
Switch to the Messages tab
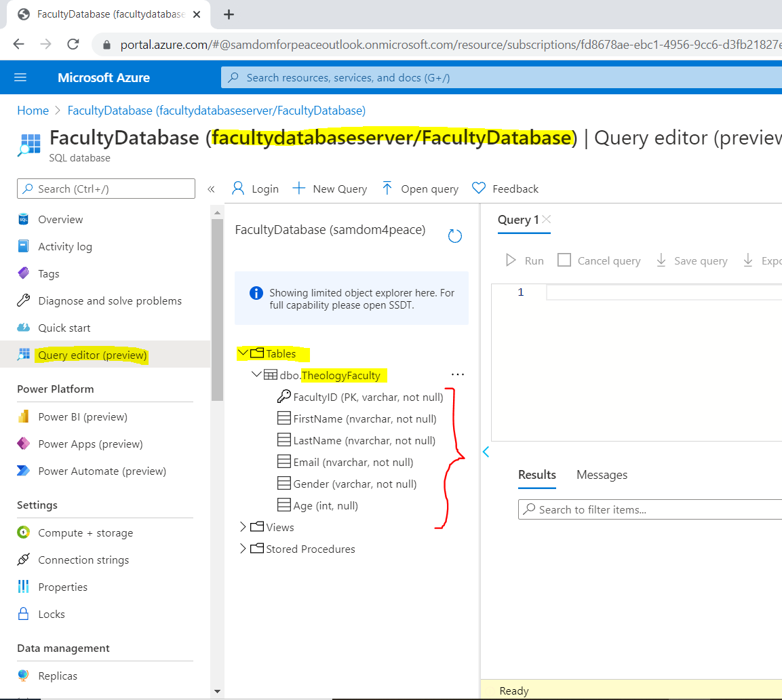click(602, 475)
